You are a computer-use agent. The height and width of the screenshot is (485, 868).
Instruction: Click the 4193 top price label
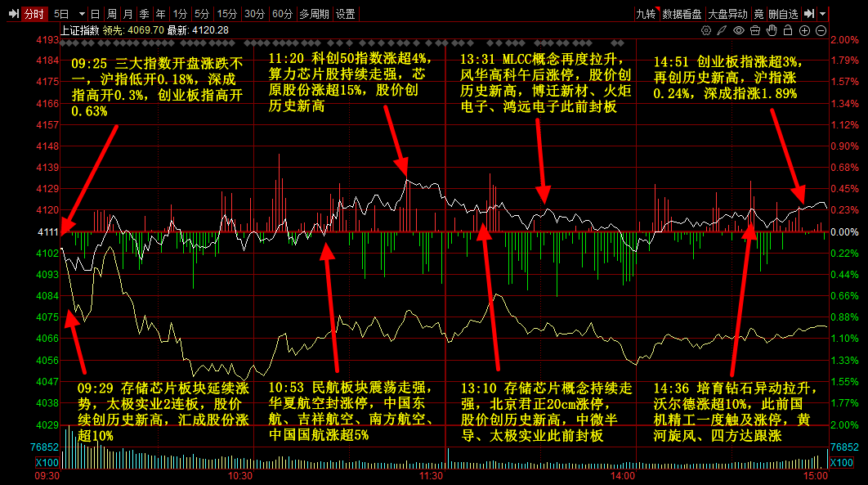tap(47, 40)
